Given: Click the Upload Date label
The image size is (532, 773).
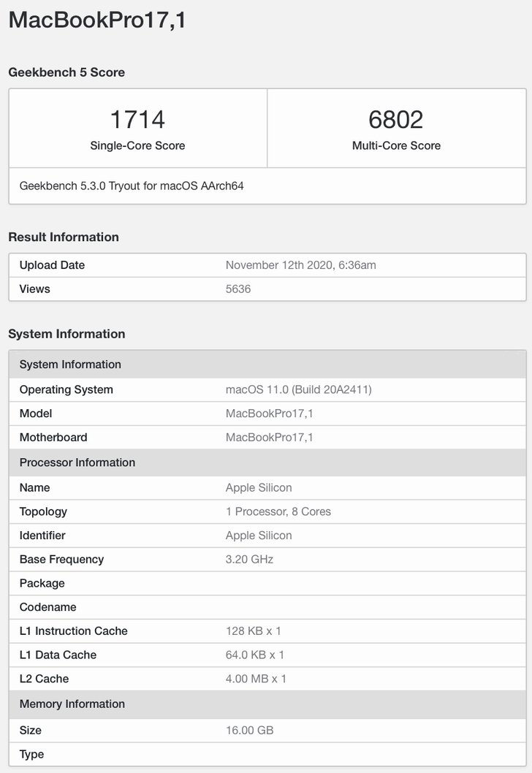Looking at the screenshot, I should (53, 265).
